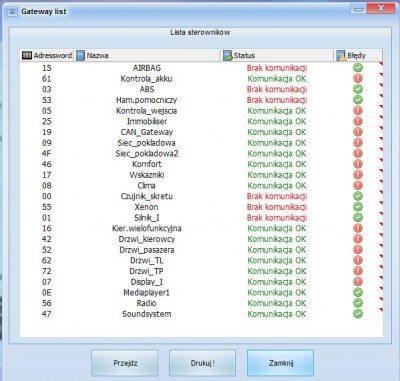
Task: Click the green check icon in Radio row
Action: click(358, 303)
